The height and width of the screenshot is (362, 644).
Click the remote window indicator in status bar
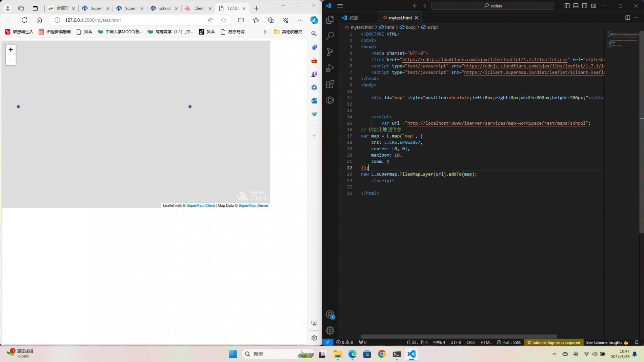(x=328, y=342)
